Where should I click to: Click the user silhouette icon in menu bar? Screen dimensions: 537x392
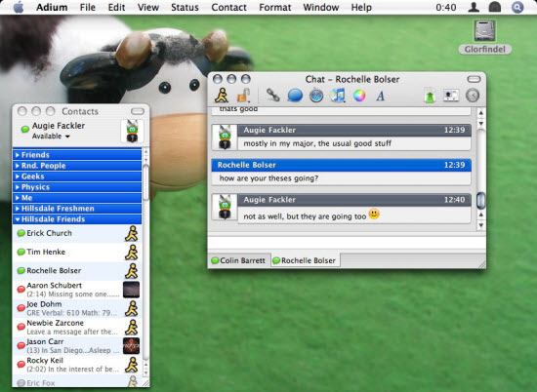pyautogui.click(x=474, y=7)
